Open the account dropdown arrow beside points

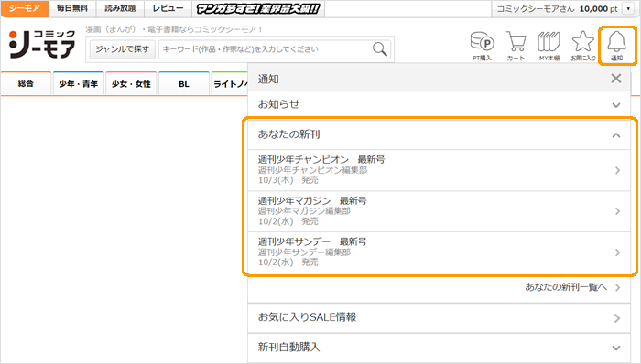(x=628, y=8)
